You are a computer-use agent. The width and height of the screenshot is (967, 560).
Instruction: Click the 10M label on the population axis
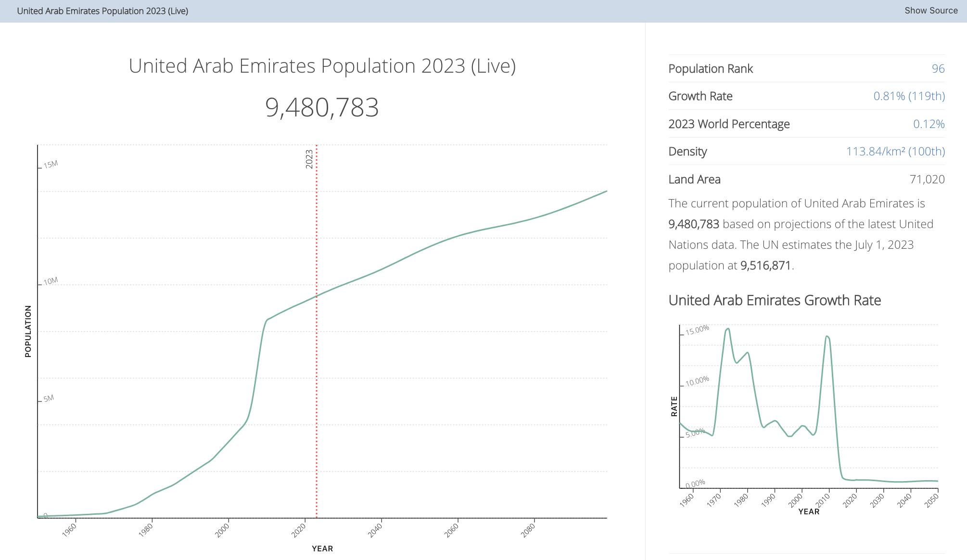[51, 281]
